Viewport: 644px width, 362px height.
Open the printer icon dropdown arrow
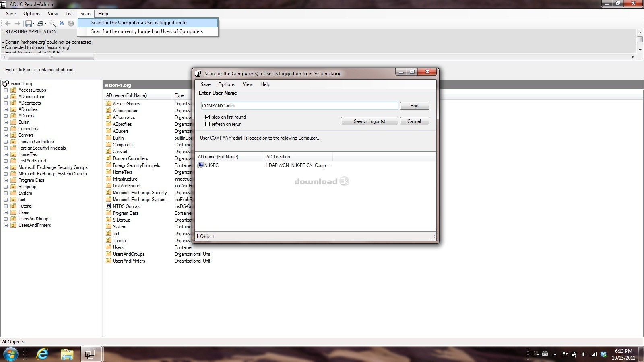[x=45, y=24]
